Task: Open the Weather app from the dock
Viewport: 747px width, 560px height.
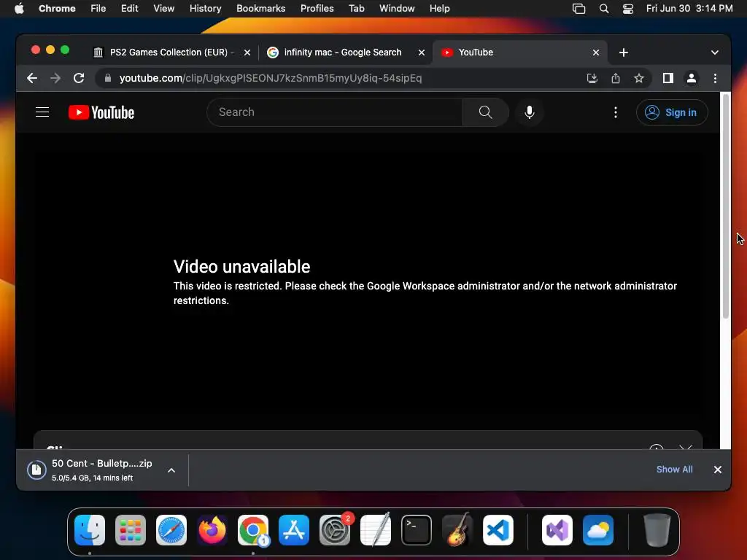Action: tap(598, 530)
